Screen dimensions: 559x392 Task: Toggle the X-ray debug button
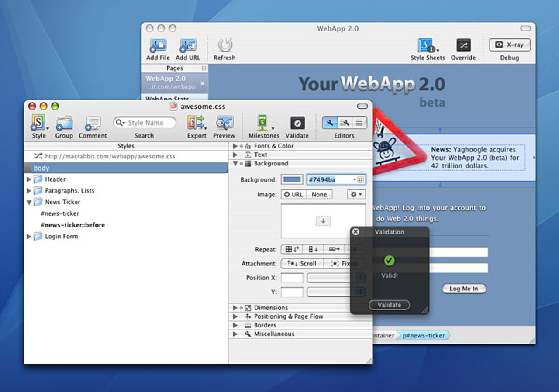coord(510,45)
